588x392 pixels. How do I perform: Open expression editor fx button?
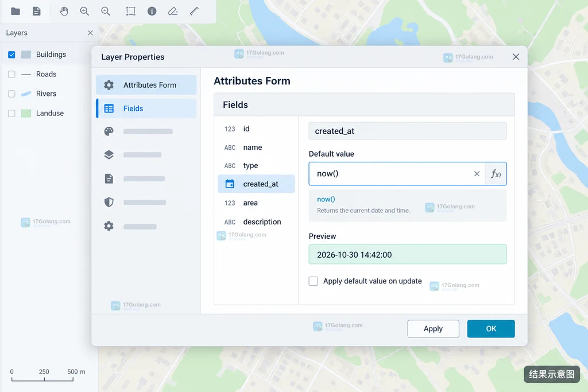(x=496, y=173)
